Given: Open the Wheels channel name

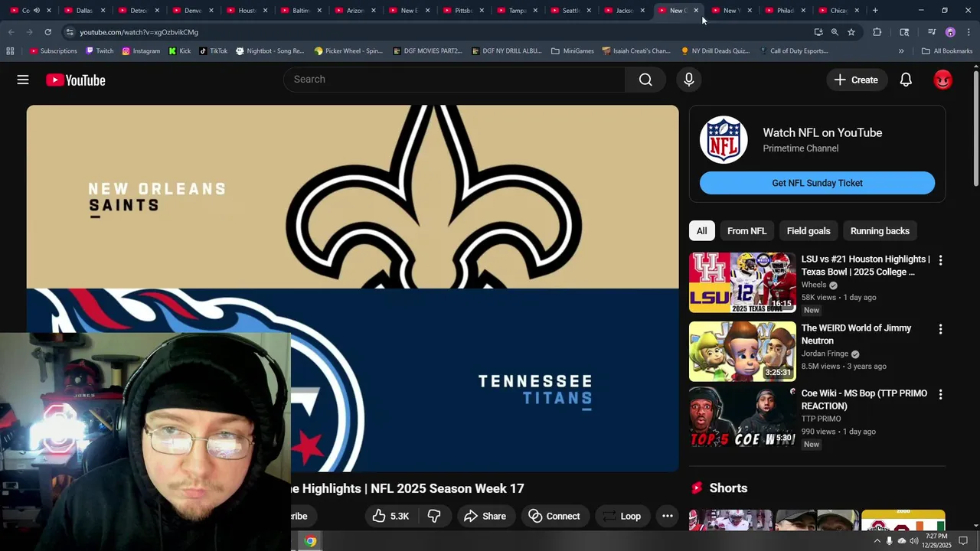Looking at the screenshot, I should click(x=814, y=285).
